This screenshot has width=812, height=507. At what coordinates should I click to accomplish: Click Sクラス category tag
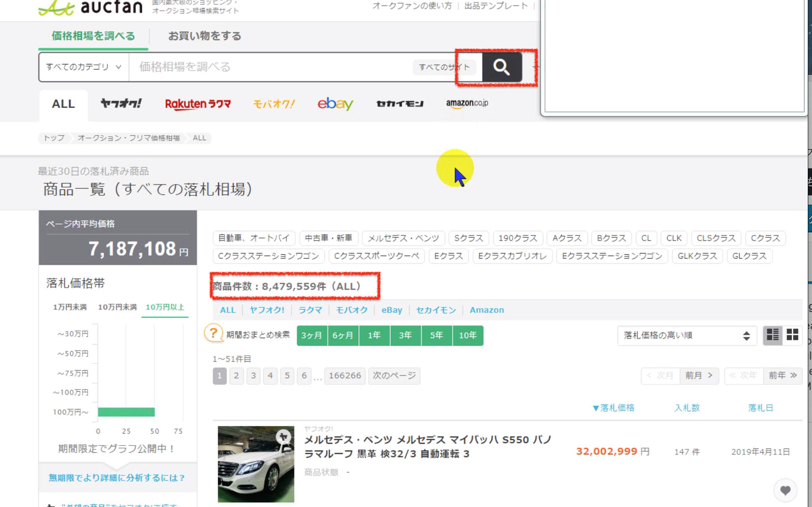pyautogui.click(x=469, y=238)
